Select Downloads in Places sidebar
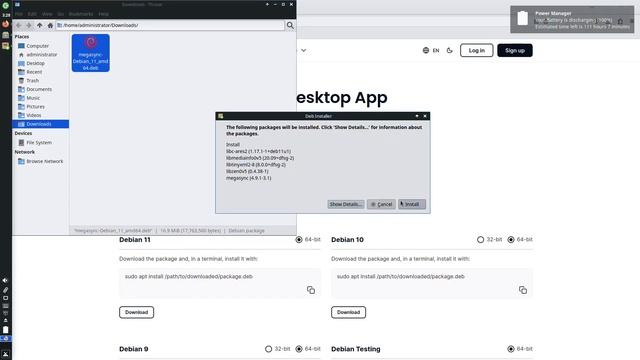Screen dimensions: 640x360 40,124
